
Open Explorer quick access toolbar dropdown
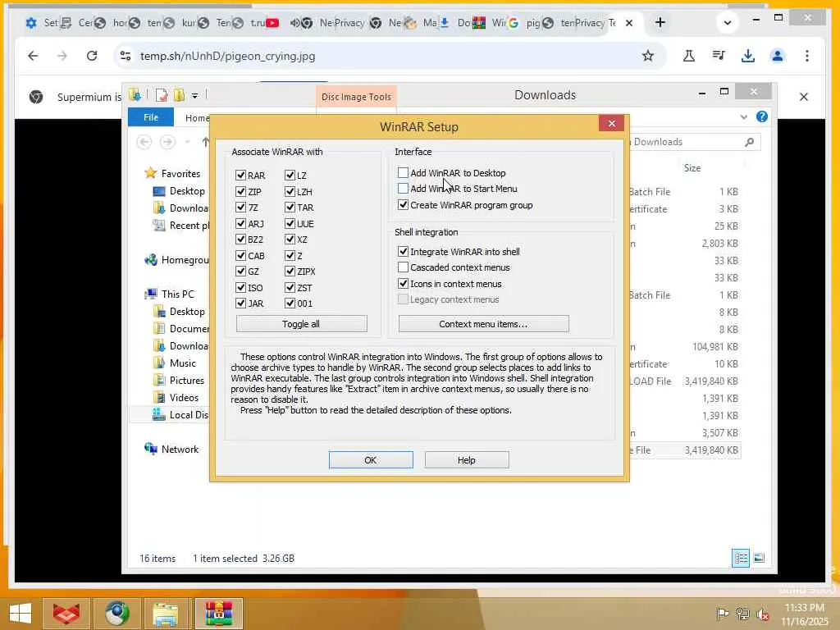194,96
